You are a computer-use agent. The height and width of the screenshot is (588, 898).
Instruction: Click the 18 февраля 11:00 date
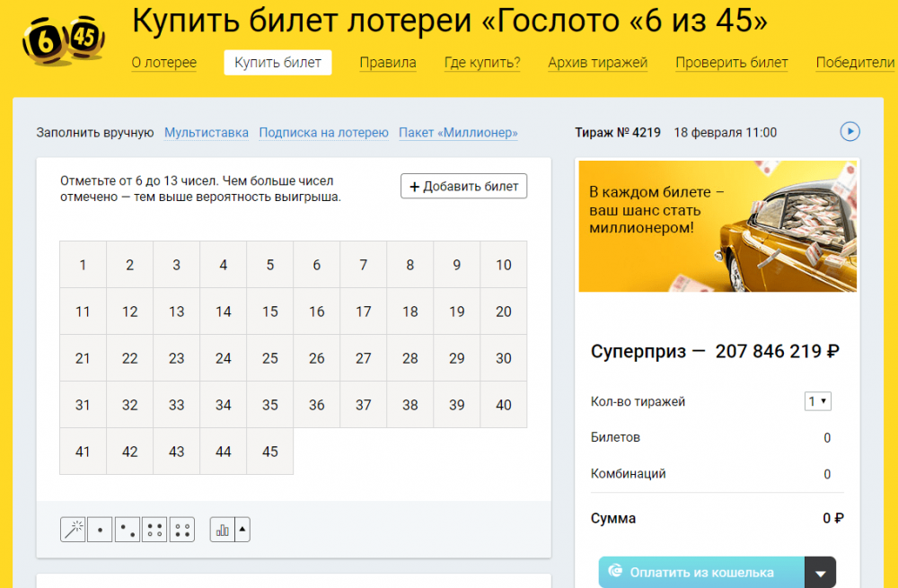[x=725, y=132]
